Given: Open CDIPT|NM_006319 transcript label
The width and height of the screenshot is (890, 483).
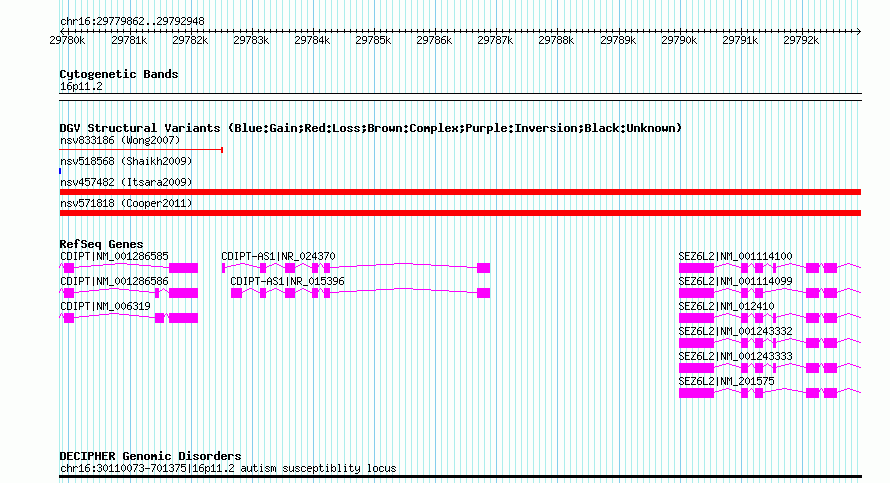Looking at the screenshot, I should [106, 306].
